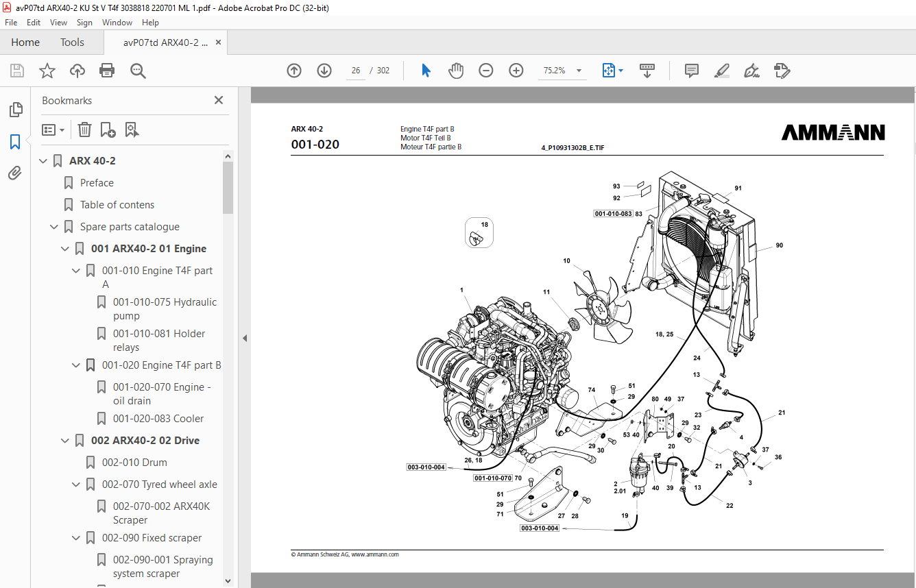
Task: Close the Bookmarks panel
Action: (x=219, y=100)
